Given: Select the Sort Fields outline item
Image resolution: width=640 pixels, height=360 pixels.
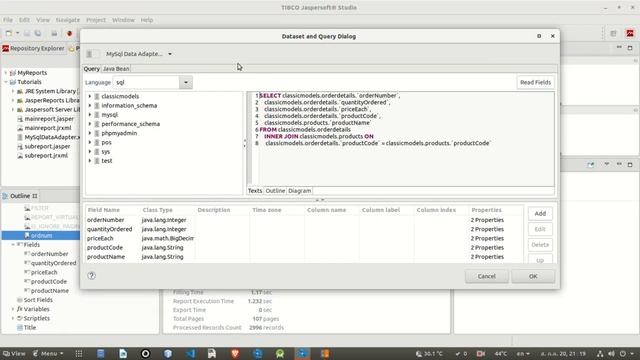Looking at the screenshot, I should [x=38, y=300].
